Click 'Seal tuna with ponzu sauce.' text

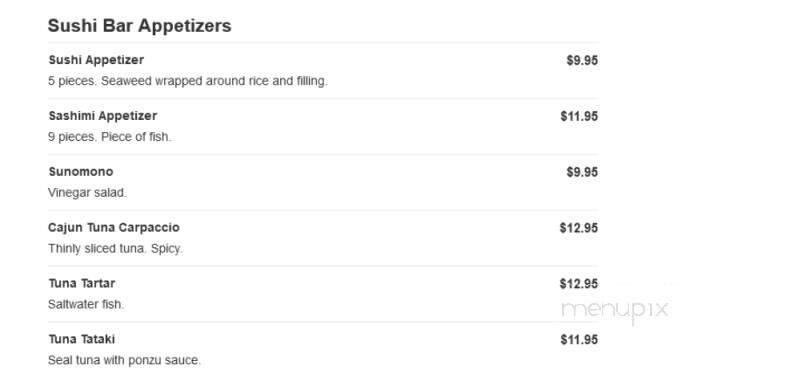tap(125, 360)
